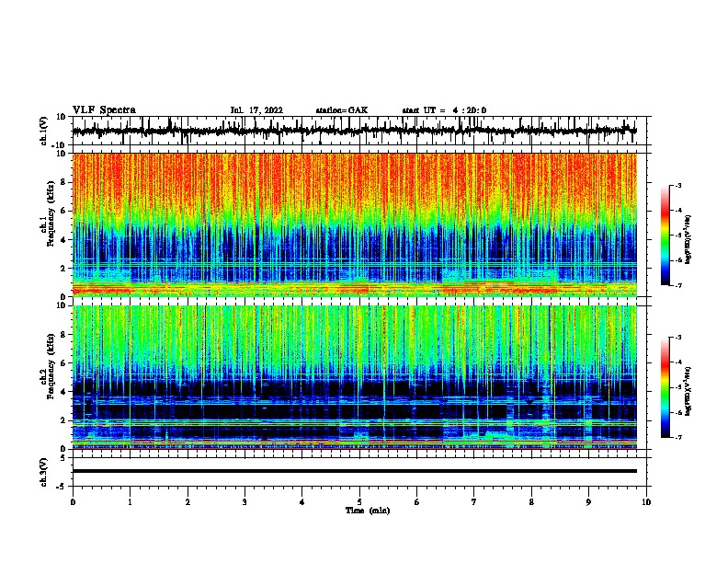The width and height of the screenshot is (728, 563).
Task: Click the time axis tick label "8"
Action: pos(531,502)
